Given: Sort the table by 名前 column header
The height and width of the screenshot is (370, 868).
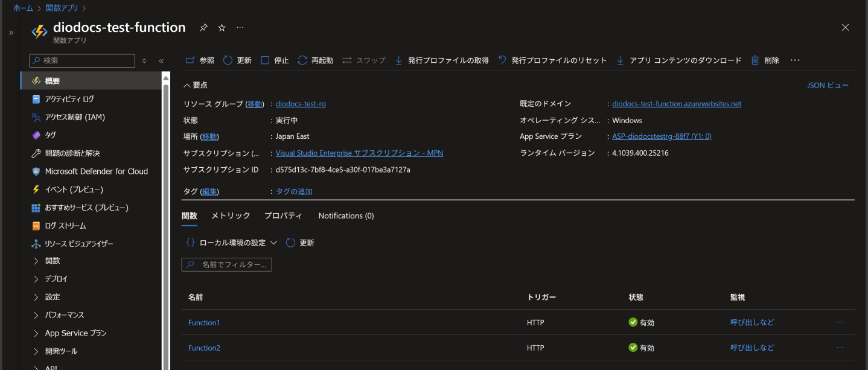Looking at the screenshot, I should click(x=196, y=298).
